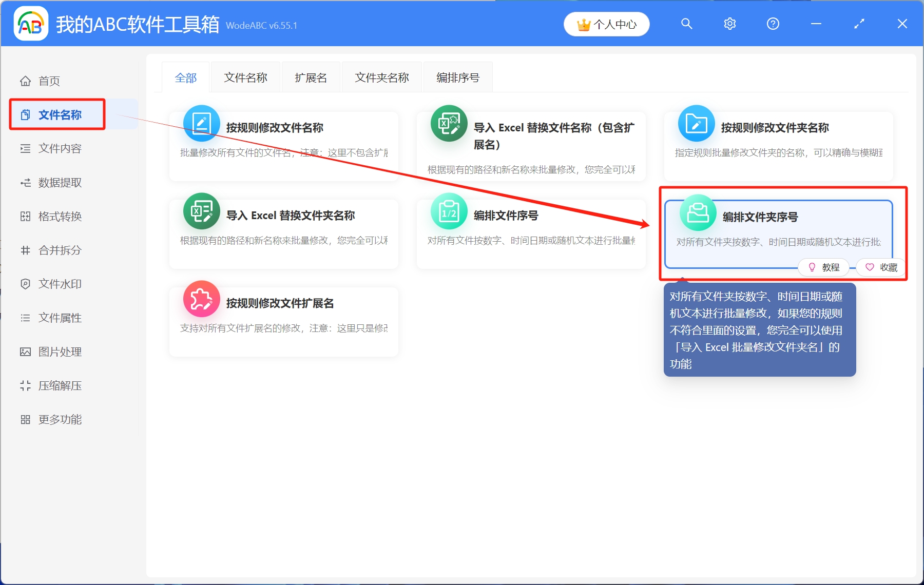Click 收藏 to favorite 编排文件夹序号
The height and width of the screenshot is (585, 924).
click(881, 267)
